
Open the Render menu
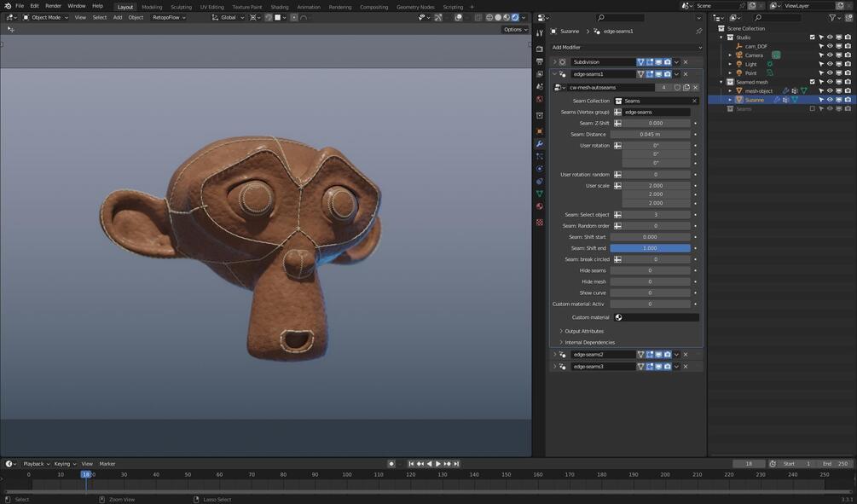pos(53,6)
